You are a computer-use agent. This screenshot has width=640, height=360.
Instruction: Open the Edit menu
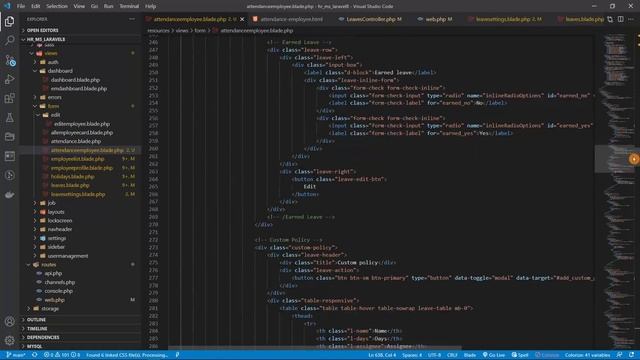click(36, 6)
